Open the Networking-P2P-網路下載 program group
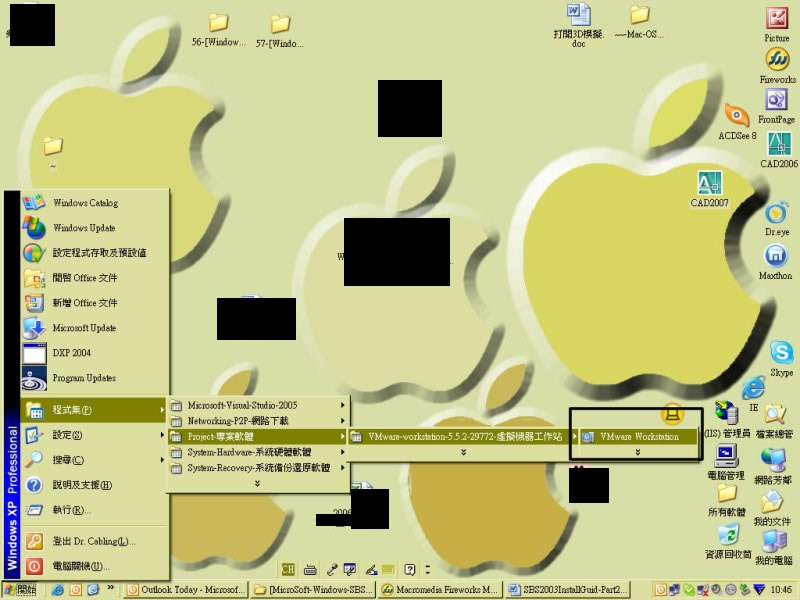Image resolution: width=800 pixels, height=600 pixels. point(258,421)
